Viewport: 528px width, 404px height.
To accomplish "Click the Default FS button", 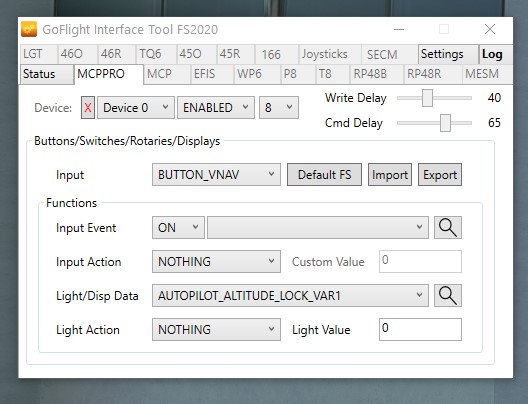I will [x=324, y=175].
